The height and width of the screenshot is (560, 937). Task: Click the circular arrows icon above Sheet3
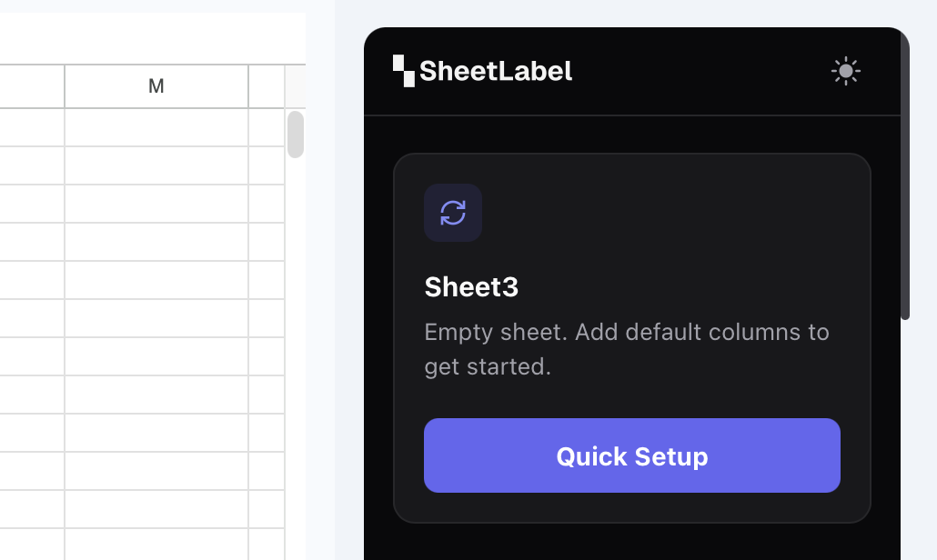(x=453, y=212)
